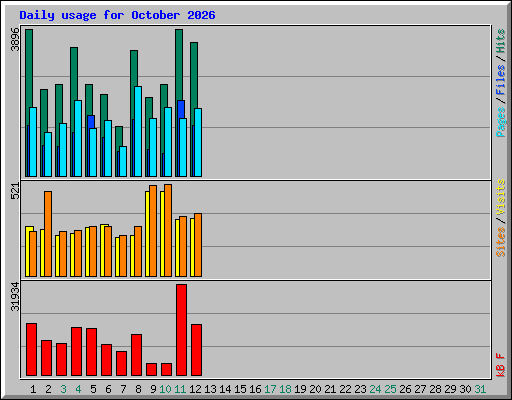Viewport: 512px width, 400px height.
Task: Click green weekend day 11 label
Action: click(180, 389)
